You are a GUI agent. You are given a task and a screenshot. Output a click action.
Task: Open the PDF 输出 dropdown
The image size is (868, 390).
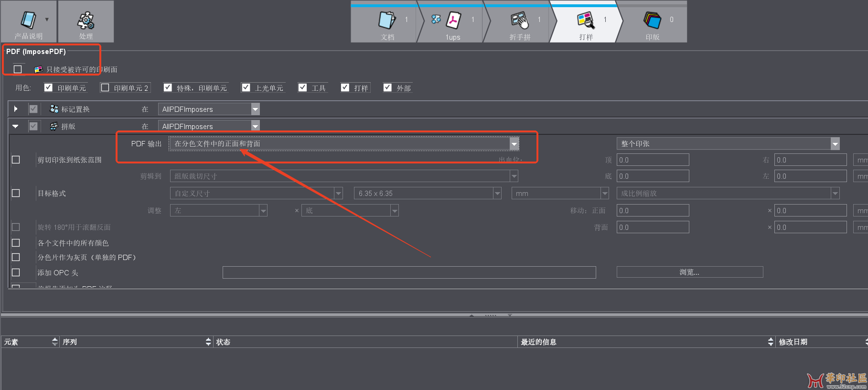[x=514, y=144]
